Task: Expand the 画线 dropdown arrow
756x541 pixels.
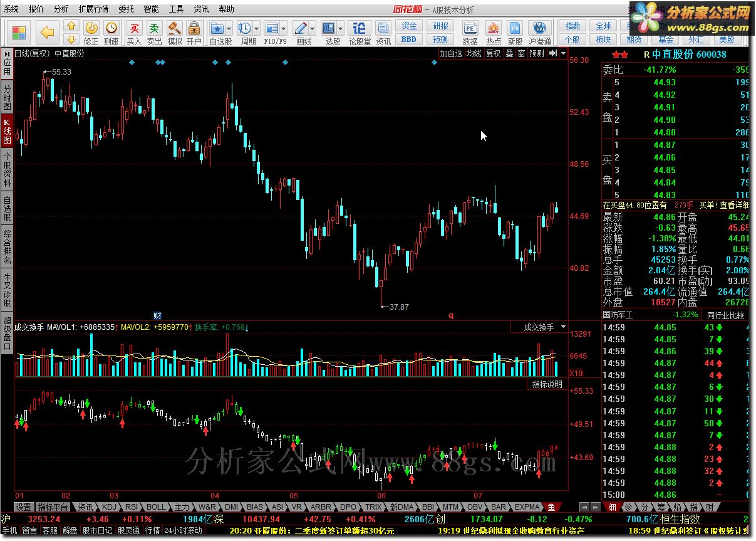Action: pos(313,29)
